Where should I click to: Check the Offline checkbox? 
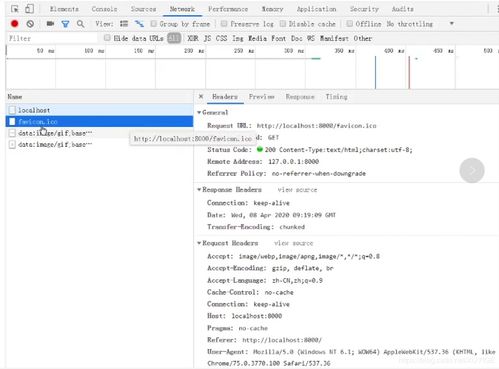pyautogui.click(x=349, y=24)
